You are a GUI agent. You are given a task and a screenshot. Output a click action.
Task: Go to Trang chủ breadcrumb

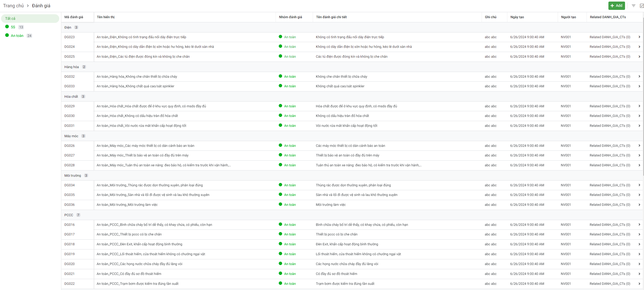(13, 6)
